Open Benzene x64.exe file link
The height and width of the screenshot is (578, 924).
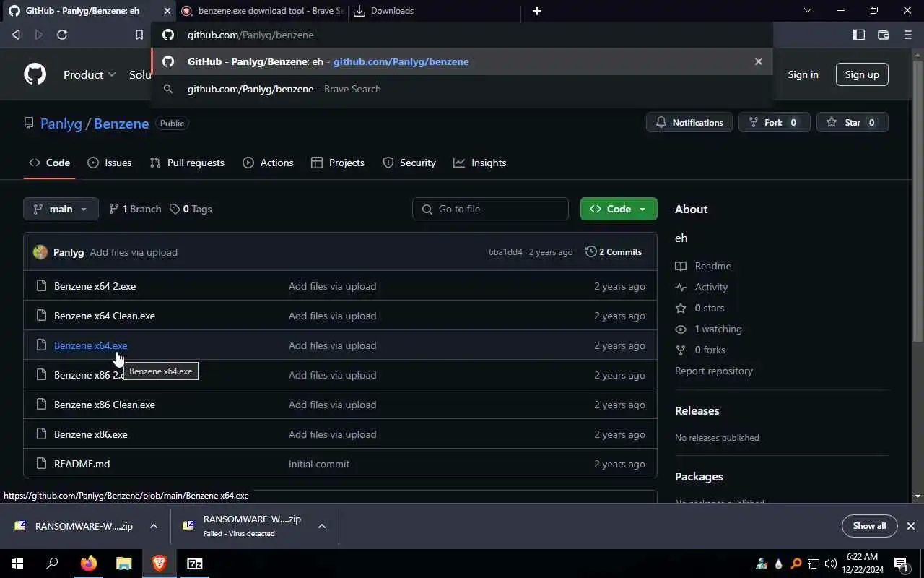(x=90, y=345)
